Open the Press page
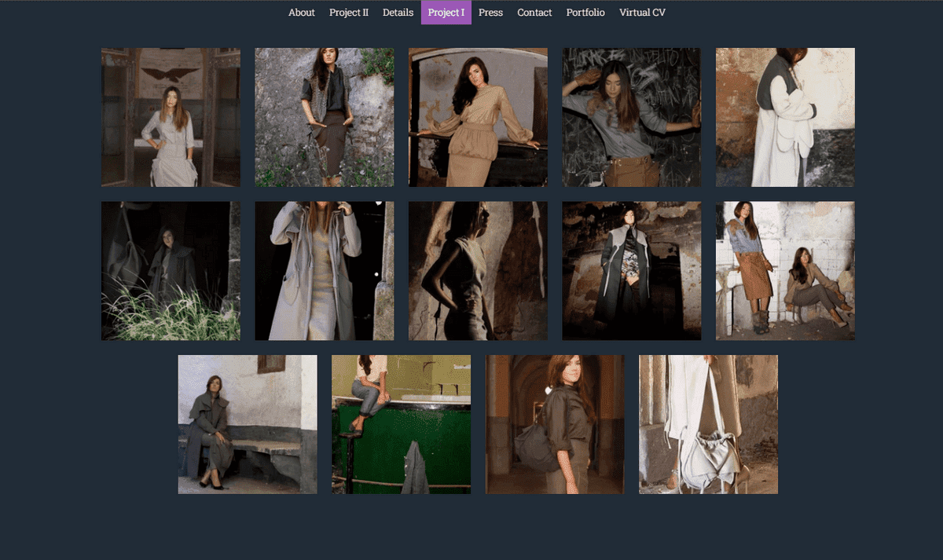 [x=491, y=13]
